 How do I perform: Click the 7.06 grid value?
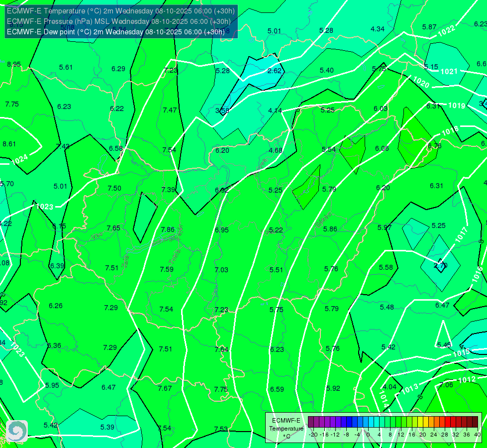point(446,385)
